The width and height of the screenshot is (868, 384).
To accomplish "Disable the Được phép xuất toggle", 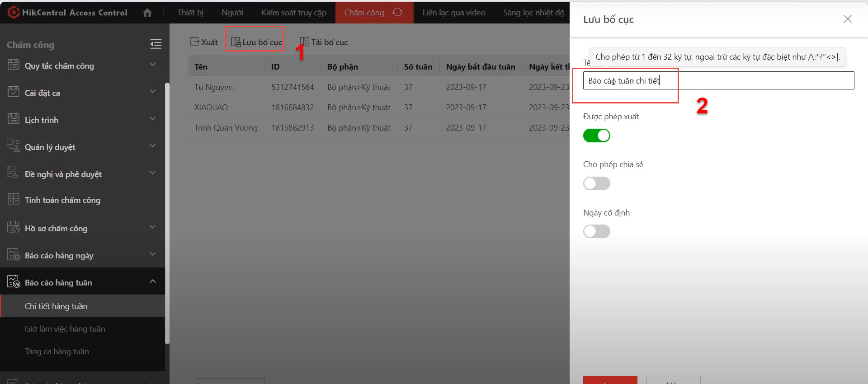I will pos(596,136).
